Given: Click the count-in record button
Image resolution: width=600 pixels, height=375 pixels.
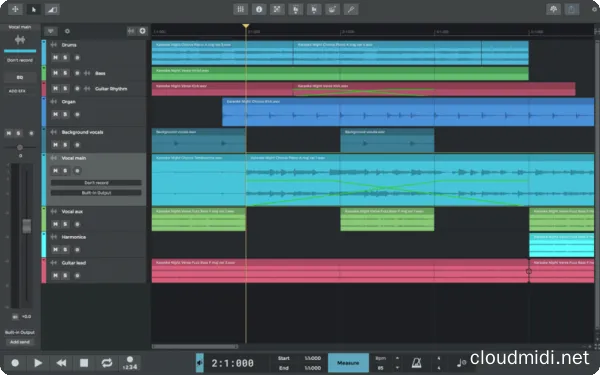Looking at the screenshot, I should pyautogui.click(x=130, y=363).
